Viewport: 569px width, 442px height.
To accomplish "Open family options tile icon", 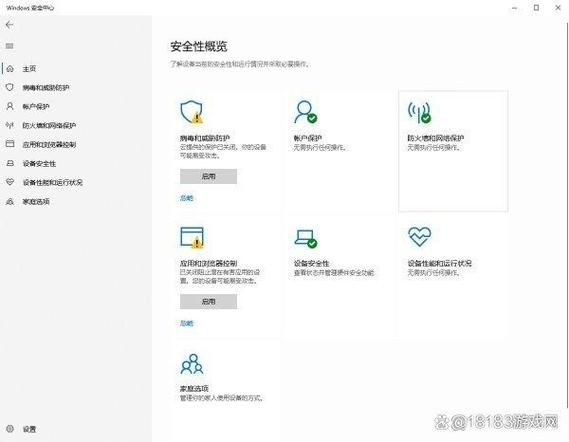I will pos(192,364).
